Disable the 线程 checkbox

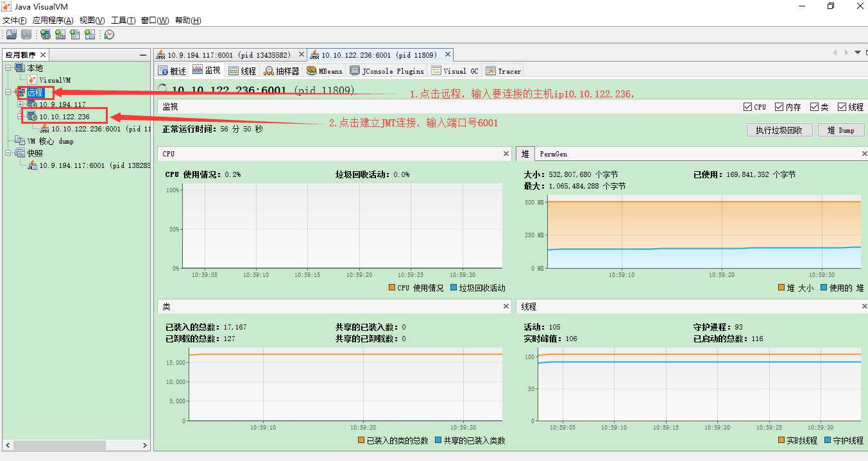click(x=842, y=107)
